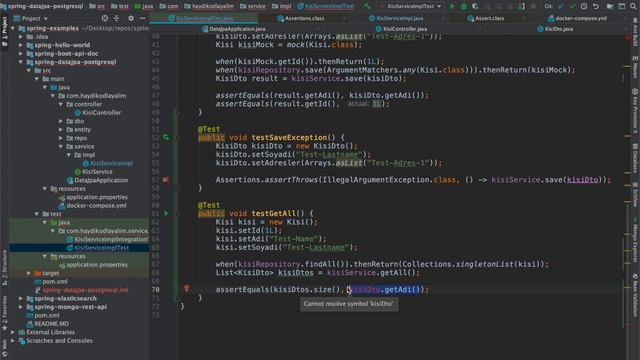The width and height of the screenshot is (640, 360).
Task: Open the Bean Validation tool window
Action: pyautogui.click(x=635, y=295)
